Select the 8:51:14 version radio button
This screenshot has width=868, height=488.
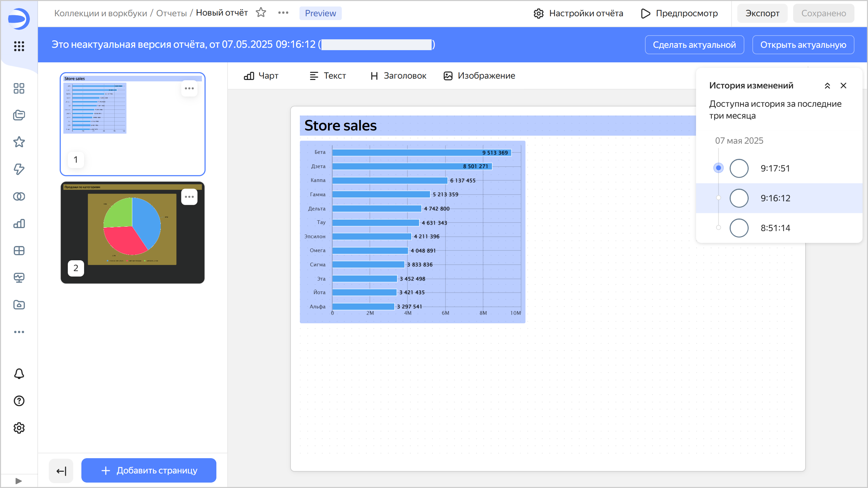pyautogui.click(x=739, y=228)
